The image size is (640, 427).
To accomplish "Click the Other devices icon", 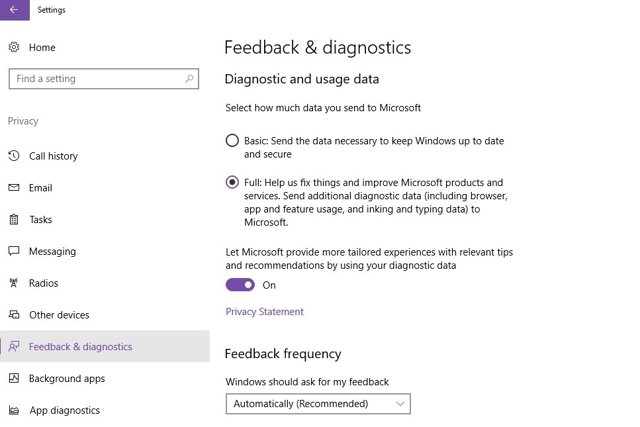I will click(14, 314).
